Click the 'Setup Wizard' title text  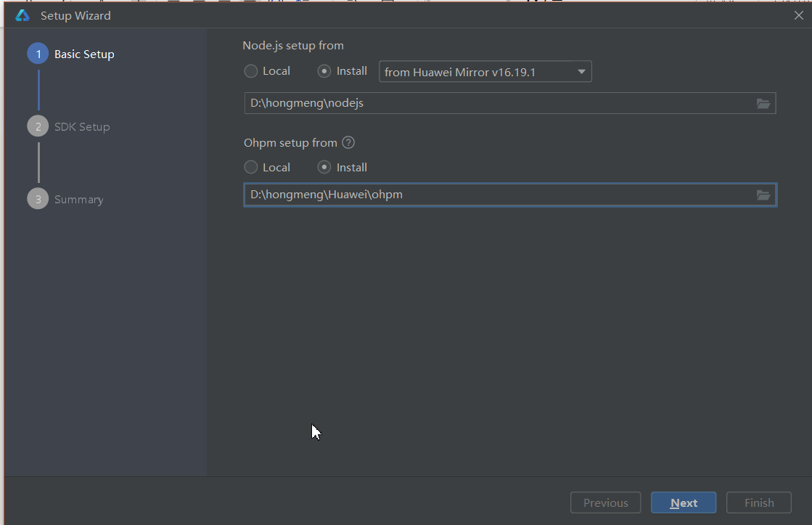coord(75,15)
